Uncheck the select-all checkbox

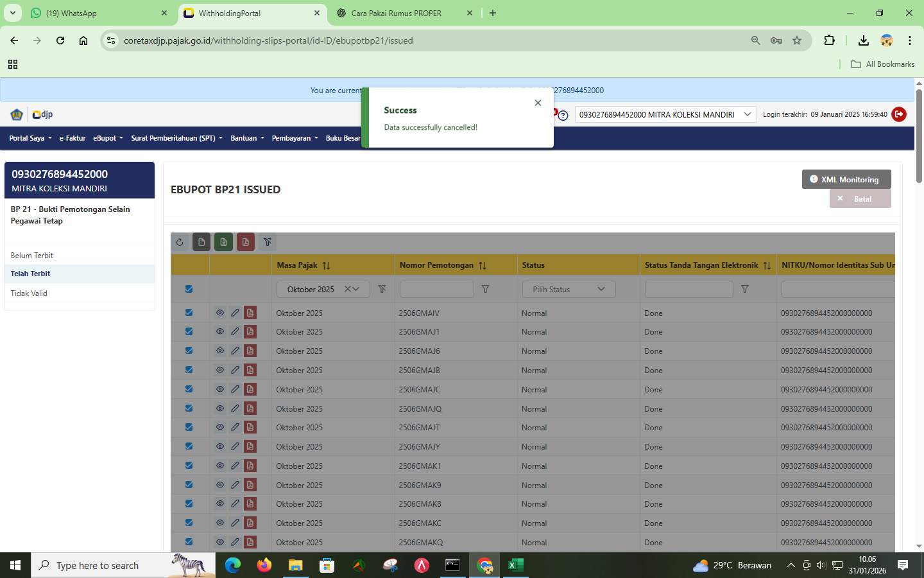click(x=188, y=289)
